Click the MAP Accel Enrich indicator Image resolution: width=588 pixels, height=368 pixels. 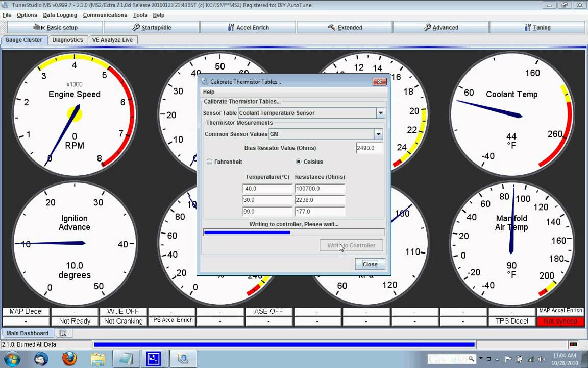pos(560,312)
